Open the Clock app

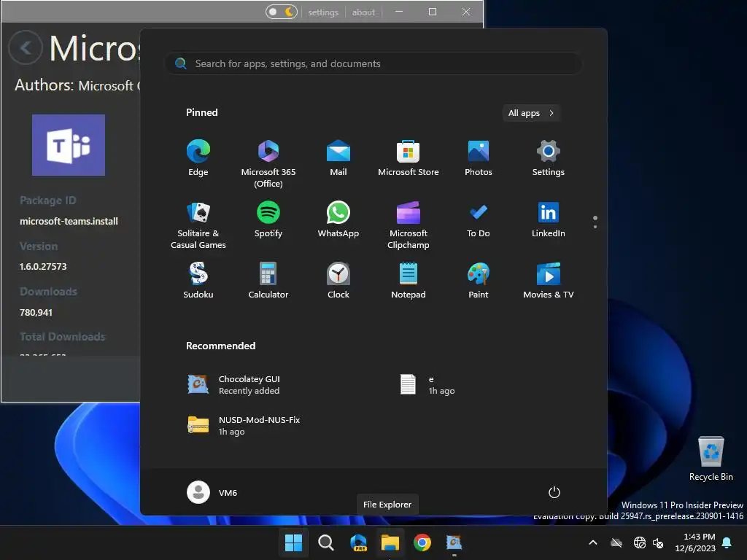tap(338, 281)
